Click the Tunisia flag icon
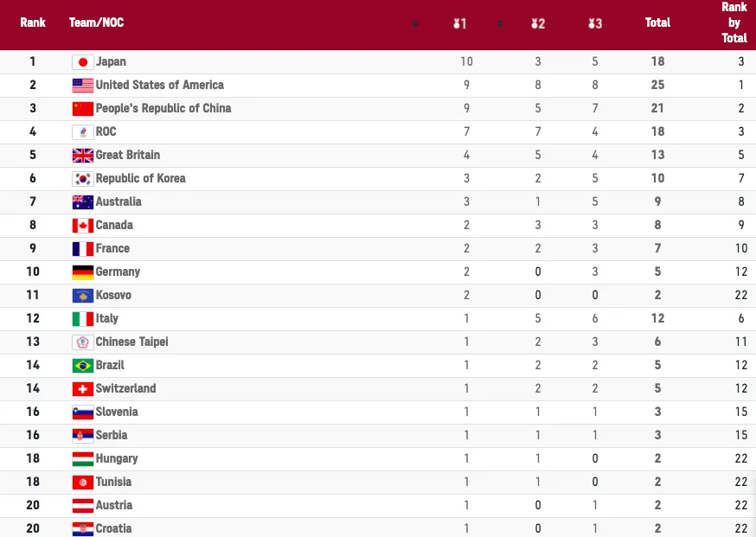Image resolution: width=756 pixels, height=537 pixels. click(x=82, y=483)
